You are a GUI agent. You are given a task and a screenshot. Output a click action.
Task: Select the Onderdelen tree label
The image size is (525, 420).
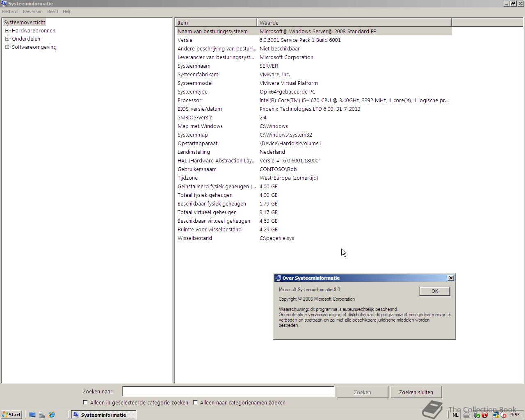tap(26, 39)
